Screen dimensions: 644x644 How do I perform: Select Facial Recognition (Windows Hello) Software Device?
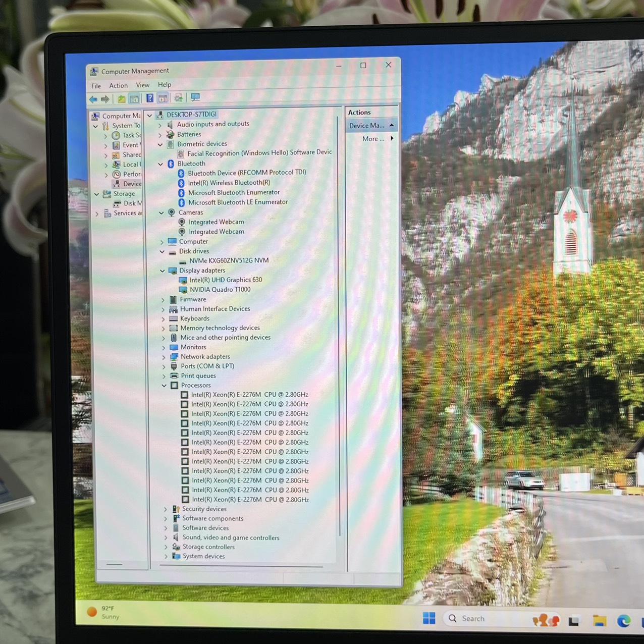[x=259, y=152]
